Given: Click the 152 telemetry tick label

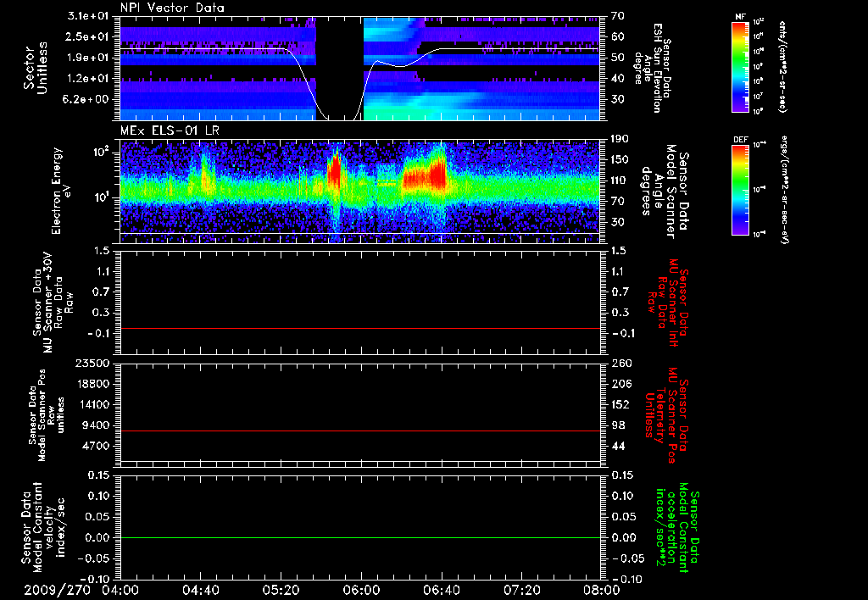Looking at the screenshot, I should [x=620, y=404].
